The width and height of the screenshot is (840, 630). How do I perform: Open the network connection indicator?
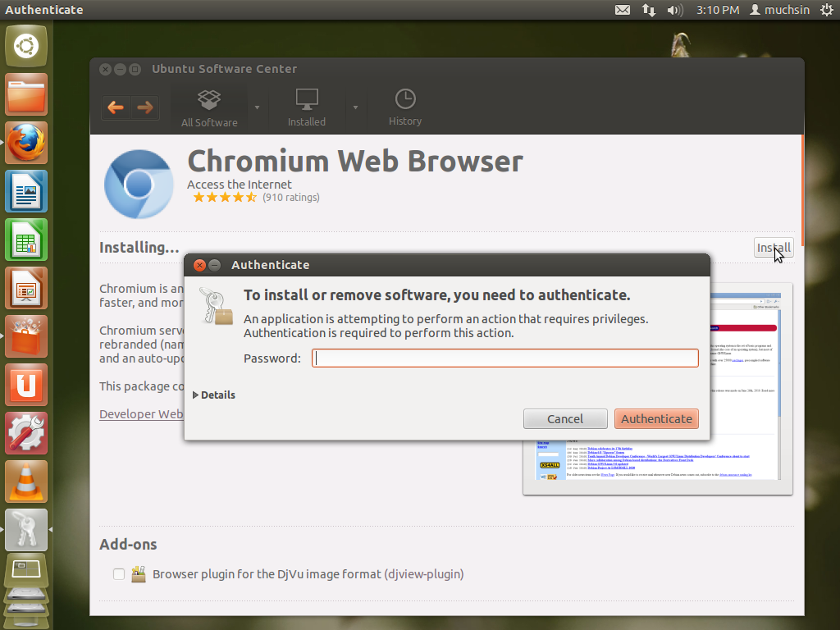pos(649,10)
